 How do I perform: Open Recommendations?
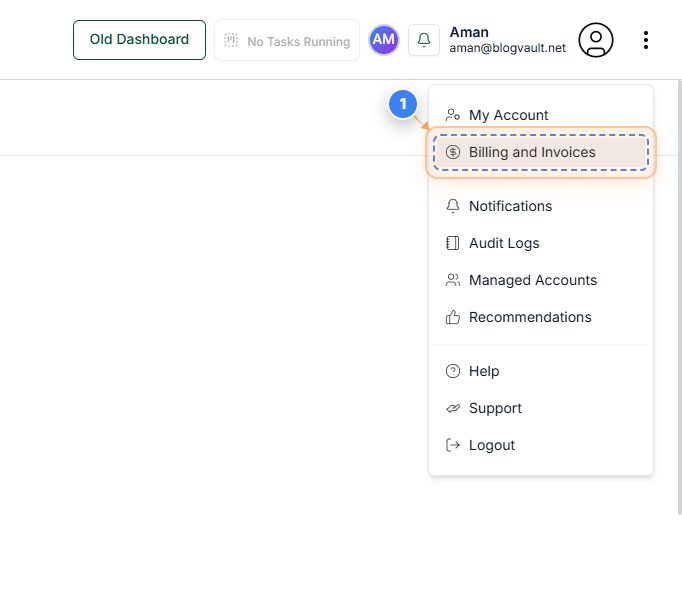tap(541, 317)
